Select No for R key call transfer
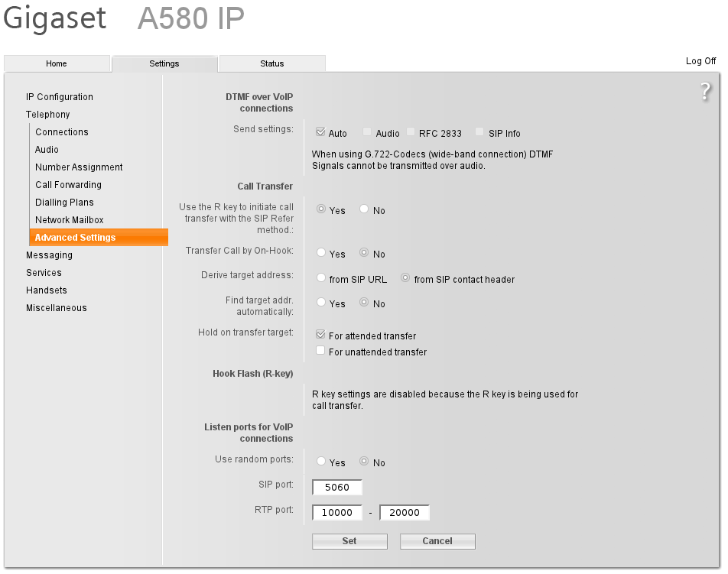The height and width of the screenshot is (574, 728). pos(364,209)
